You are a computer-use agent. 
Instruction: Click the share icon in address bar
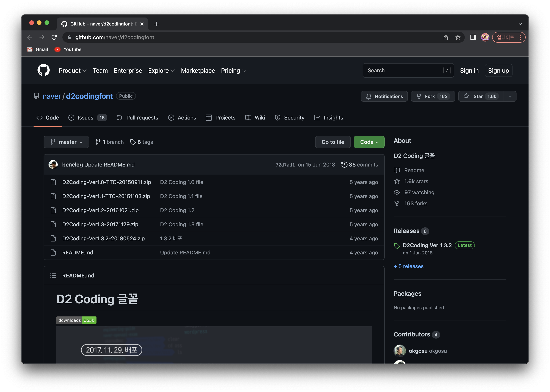[446, 37]
